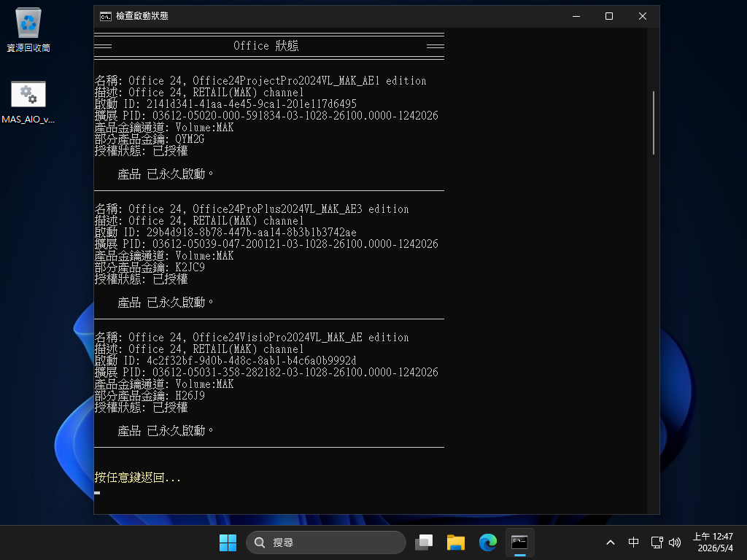Click the Office24ProjectPro2024VL_MAK_AE1 edition line
This screenshot has height=560, width=747.
tap(260, 80)
